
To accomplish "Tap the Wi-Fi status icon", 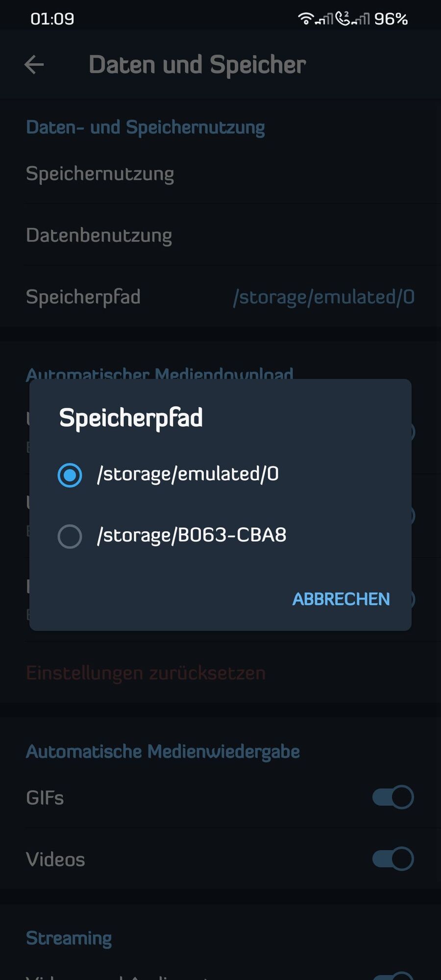I will [305, 19].
